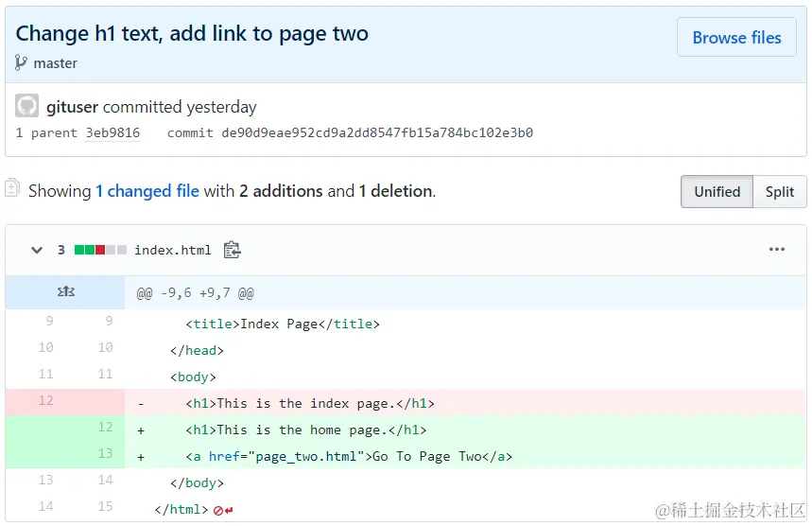Screen dimensions: 812x526
Task: Collapse the index.html diff with chevron
Action: (x=37, y=251)
